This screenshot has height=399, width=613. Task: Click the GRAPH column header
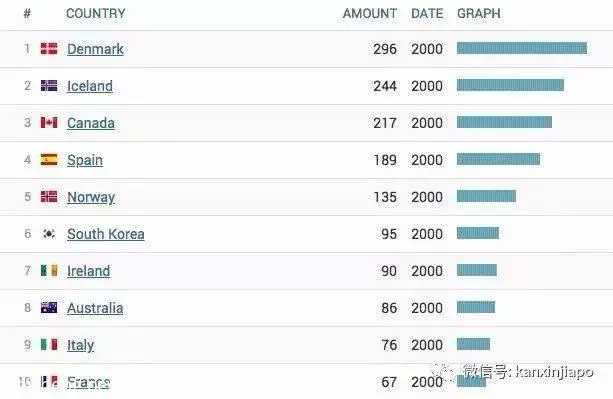point(479,13)
